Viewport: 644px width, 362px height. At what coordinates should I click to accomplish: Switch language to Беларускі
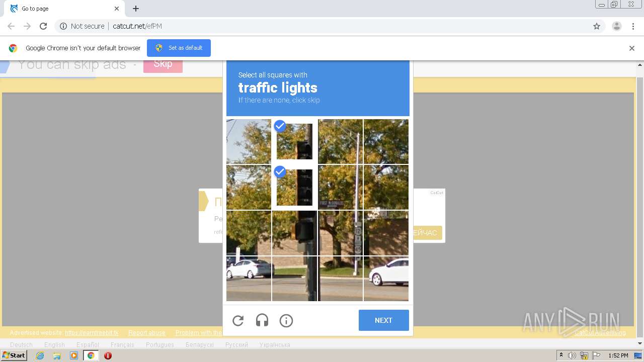tap(200, 345)
